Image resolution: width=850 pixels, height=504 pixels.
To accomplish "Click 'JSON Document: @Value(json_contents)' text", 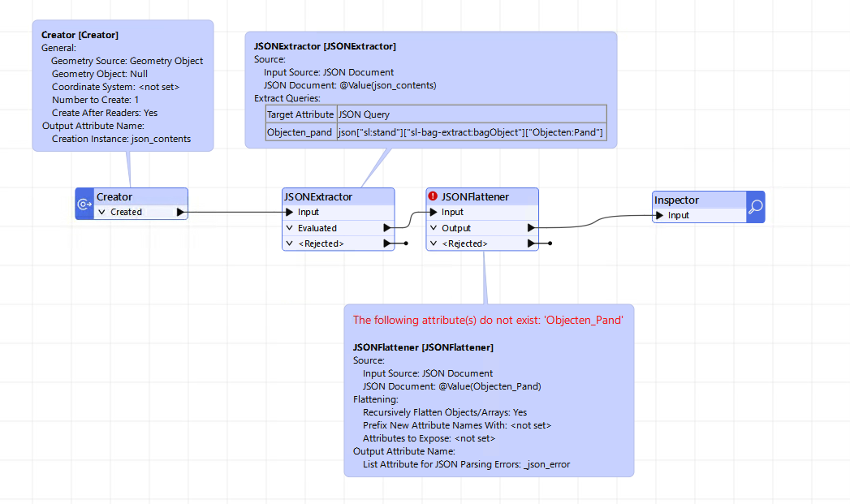I will [x=350, y=85].
